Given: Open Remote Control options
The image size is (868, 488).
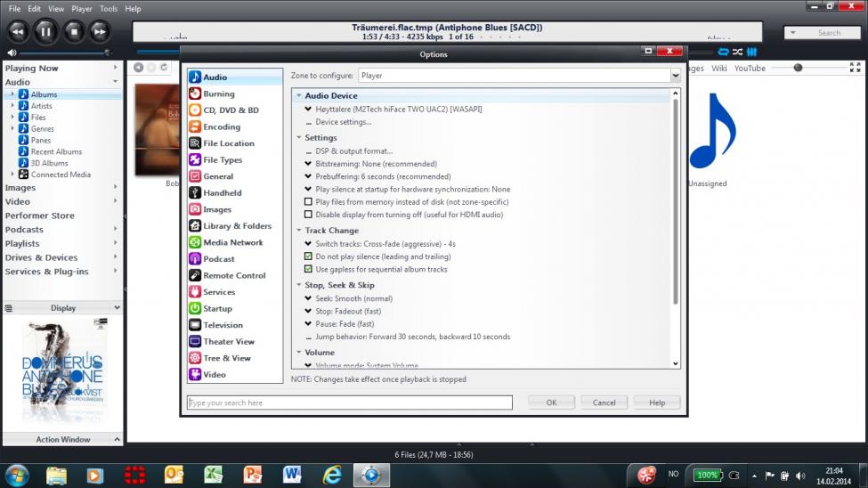Looking at the screenshot, I should point(234,275).
